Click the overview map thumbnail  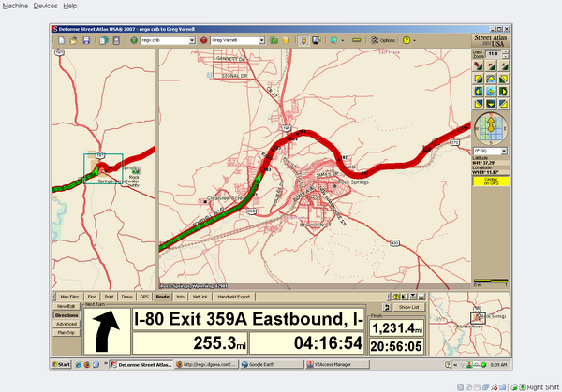click(469, 325)
